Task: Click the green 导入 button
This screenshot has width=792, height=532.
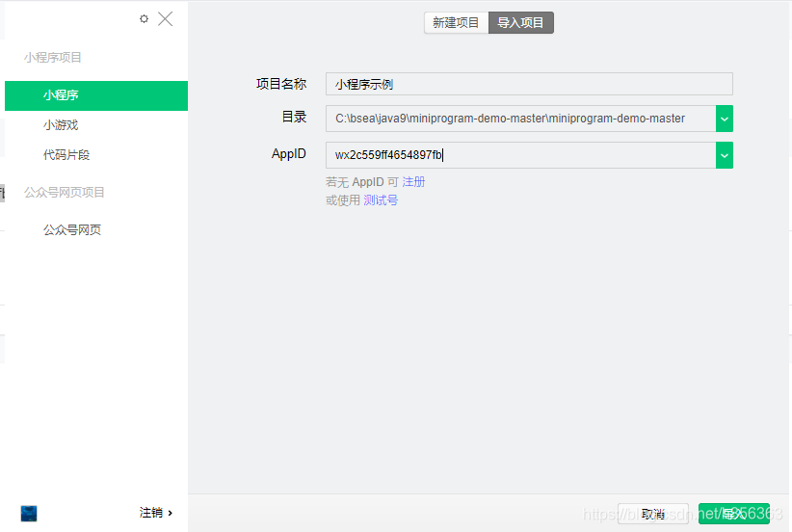Action: click(x=734, y=514)
